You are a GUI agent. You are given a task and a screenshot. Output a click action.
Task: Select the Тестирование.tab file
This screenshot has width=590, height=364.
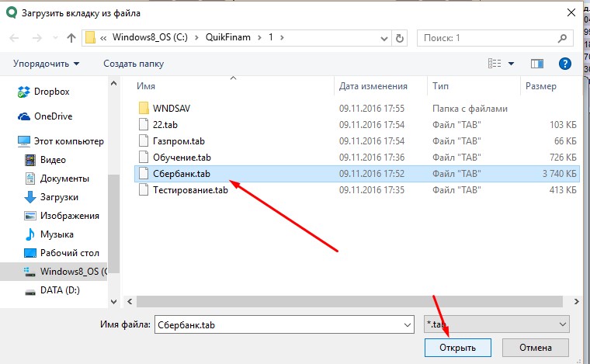click(x=190, y=189)
